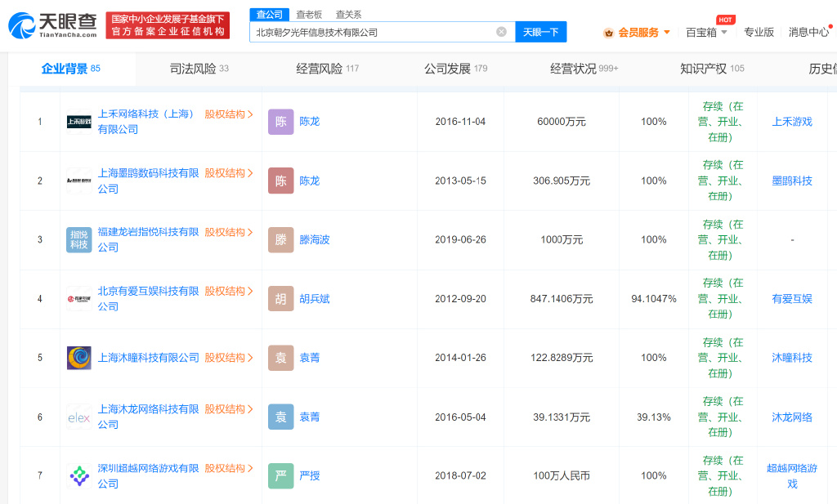The height and width of the screenshot is (504, 837).
Task: Select the 知识产权 tab
Action: pyautogui.click(x=712, y=69)
